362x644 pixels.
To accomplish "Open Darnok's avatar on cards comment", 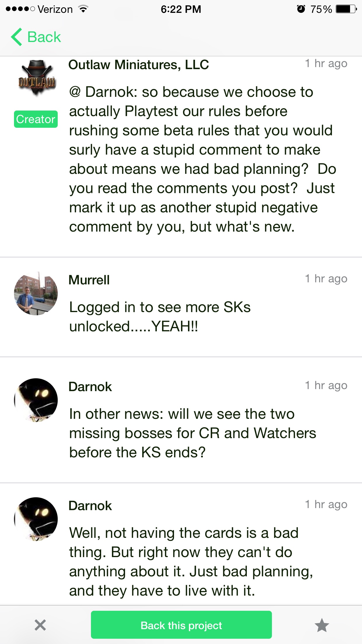I will pyautogui.click(x=36, y=519).
